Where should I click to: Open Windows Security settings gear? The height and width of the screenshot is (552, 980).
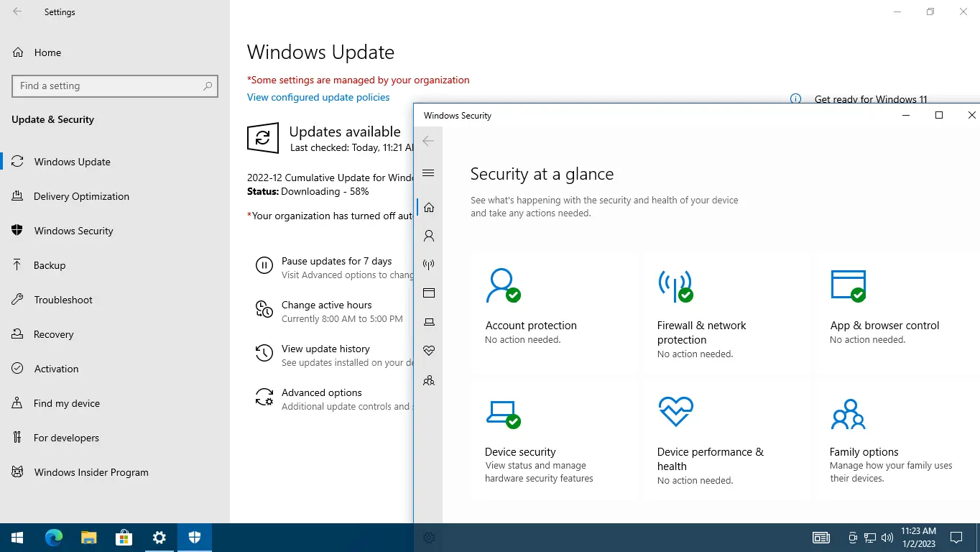pyautogui.click(x=429, y=537)
